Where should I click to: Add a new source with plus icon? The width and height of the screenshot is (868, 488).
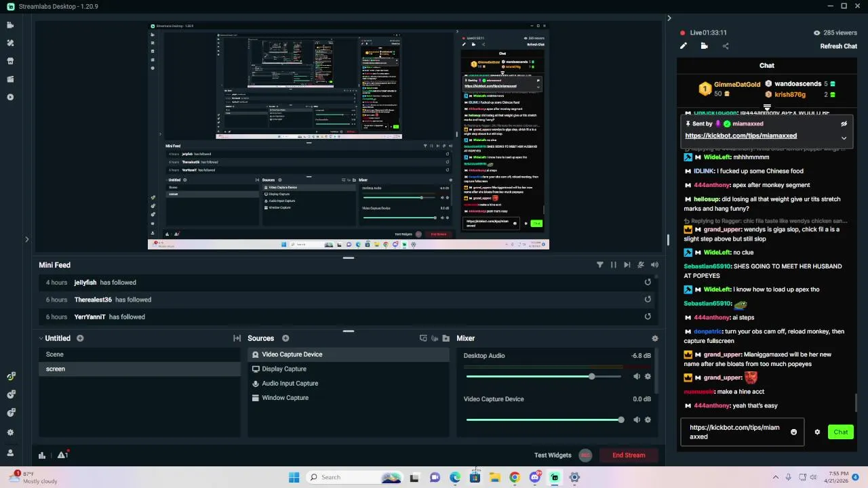click(x=285, y=338)
